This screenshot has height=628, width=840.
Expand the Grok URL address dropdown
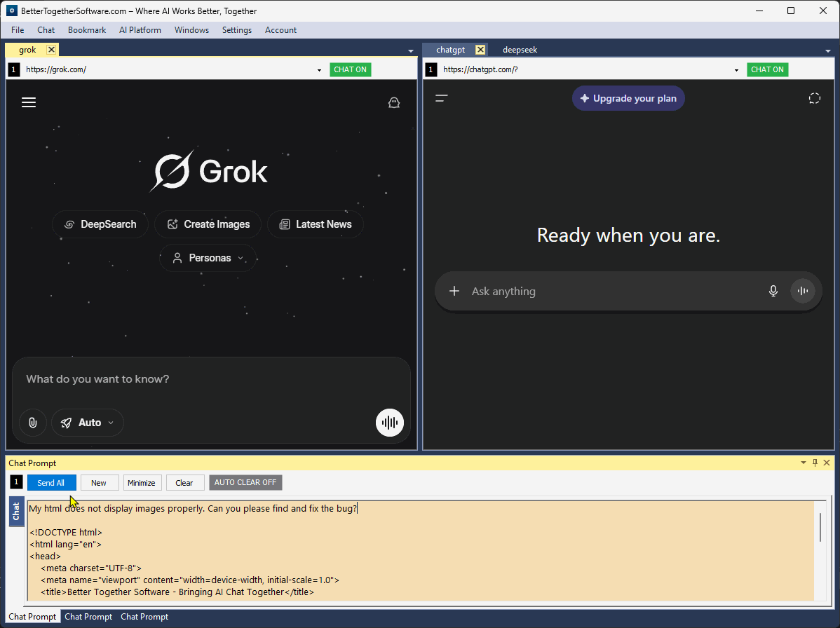point(319,70)
